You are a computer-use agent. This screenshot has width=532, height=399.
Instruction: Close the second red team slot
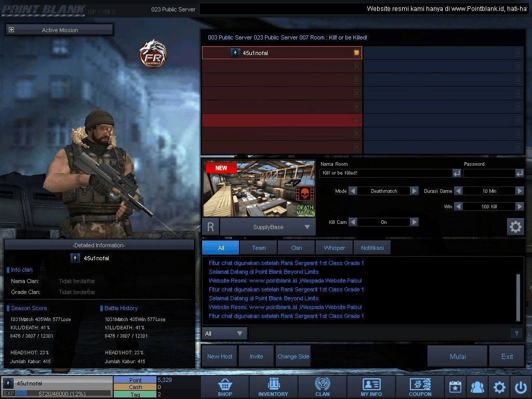tap(356, 66)
